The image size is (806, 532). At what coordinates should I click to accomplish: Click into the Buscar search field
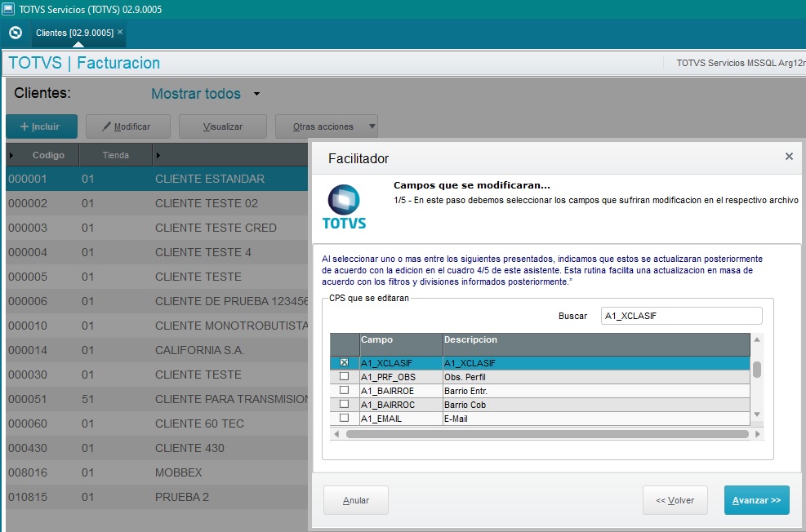pyautogui.click(x=682, y=316)
